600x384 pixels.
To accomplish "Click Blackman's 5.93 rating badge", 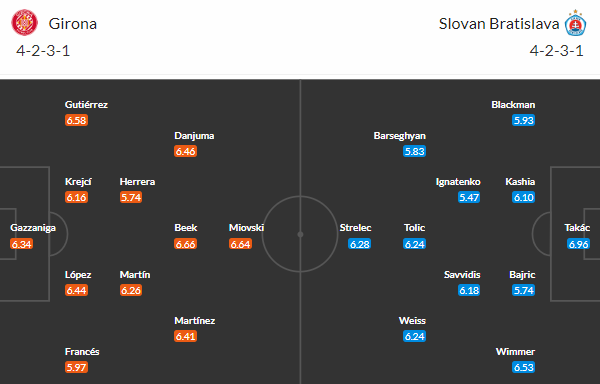I will (523, 120).
